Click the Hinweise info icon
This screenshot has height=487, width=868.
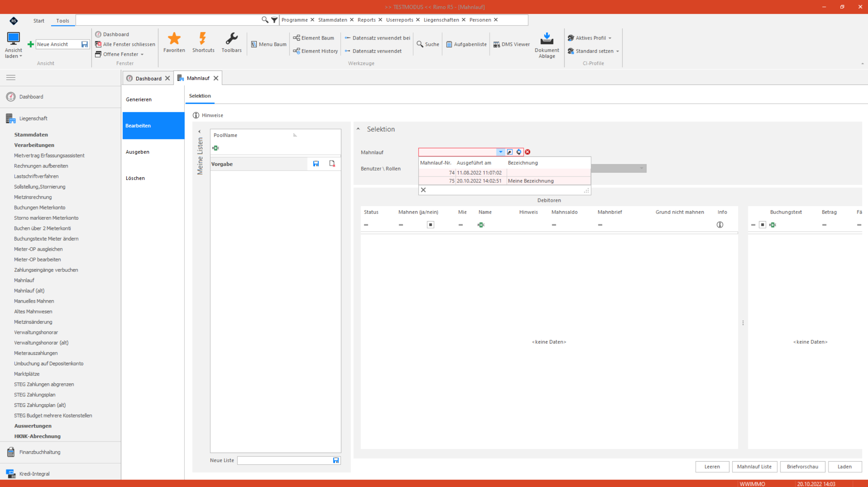196,115
